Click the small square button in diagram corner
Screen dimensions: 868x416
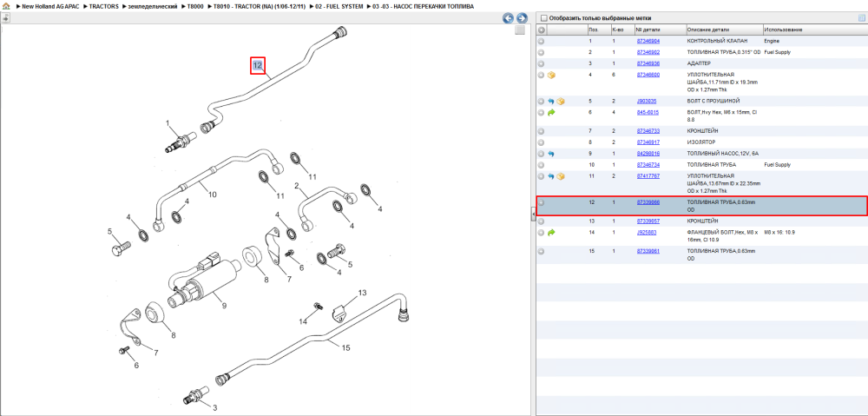point(519,30)
